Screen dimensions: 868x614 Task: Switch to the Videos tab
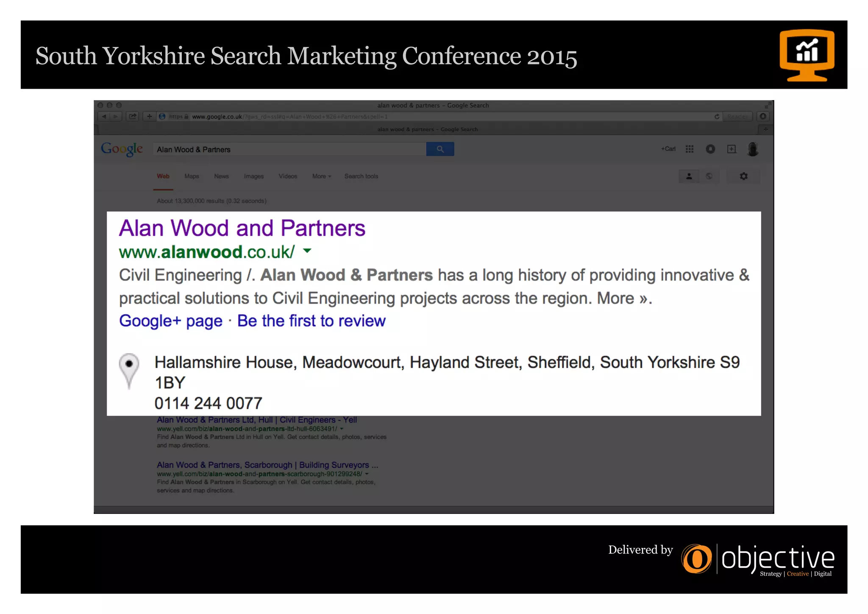pos(288,176)
